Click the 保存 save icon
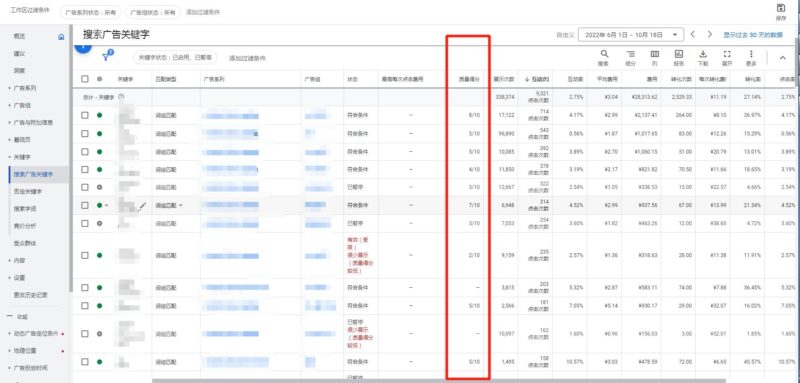The width and height of the screenshot is (800, 383). tap(781, 8)
